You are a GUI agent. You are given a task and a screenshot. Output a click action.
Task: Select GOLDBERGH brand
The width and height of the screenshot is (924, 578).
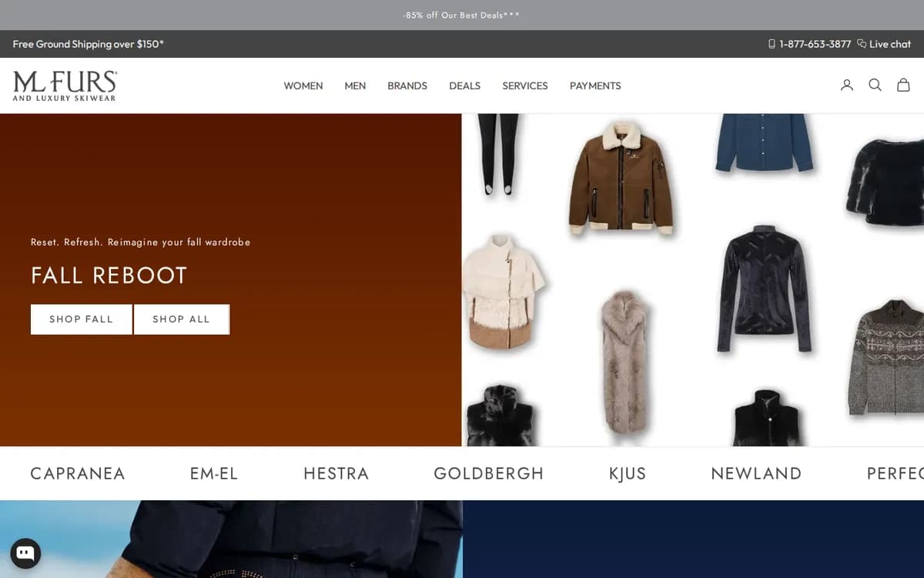click(x=489, y=473)
